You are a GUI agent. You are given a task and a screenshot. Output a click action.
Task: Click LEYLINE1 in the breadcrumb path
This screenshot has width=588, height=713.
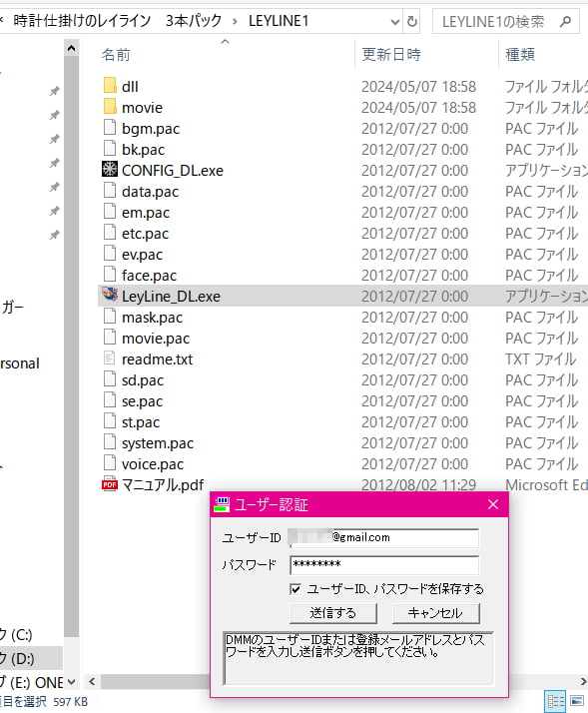point(279,21)
